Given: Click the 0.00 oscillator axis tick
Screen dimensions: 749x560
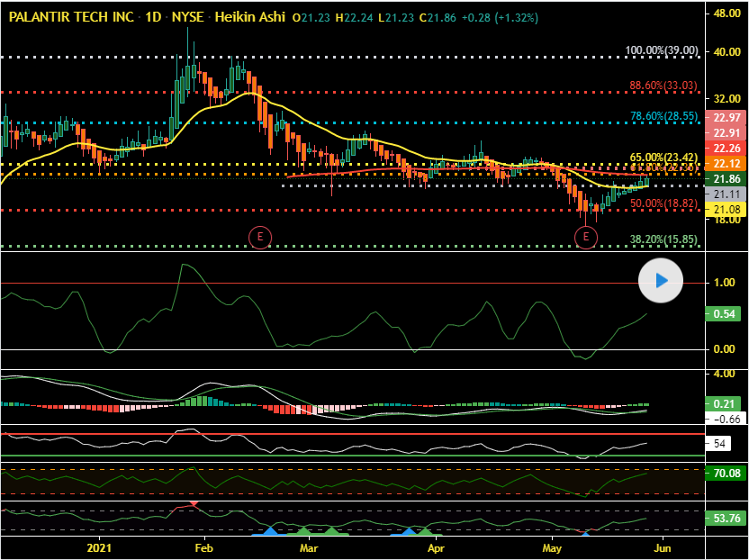Looking at the screenshot, I should coord(724,349).
